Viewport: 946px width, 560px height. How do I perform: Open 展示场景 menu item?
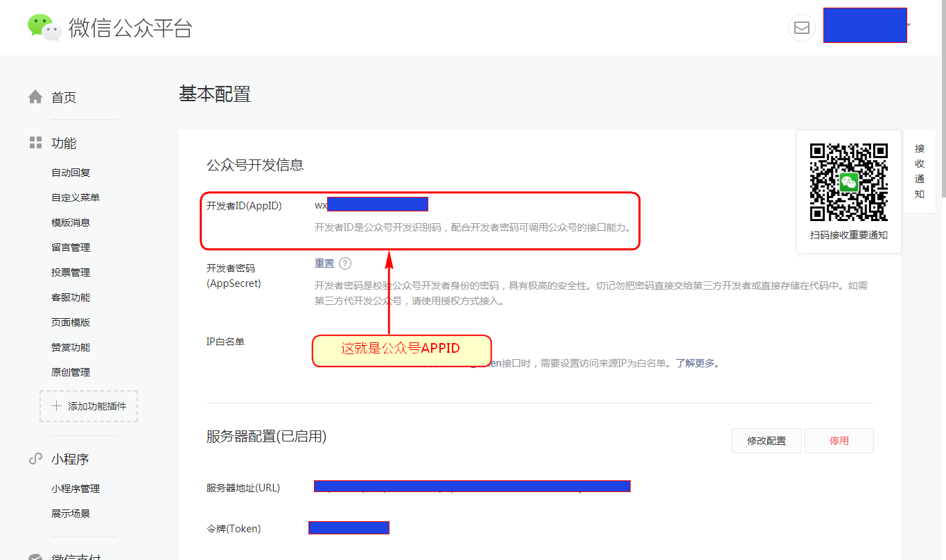71,514
